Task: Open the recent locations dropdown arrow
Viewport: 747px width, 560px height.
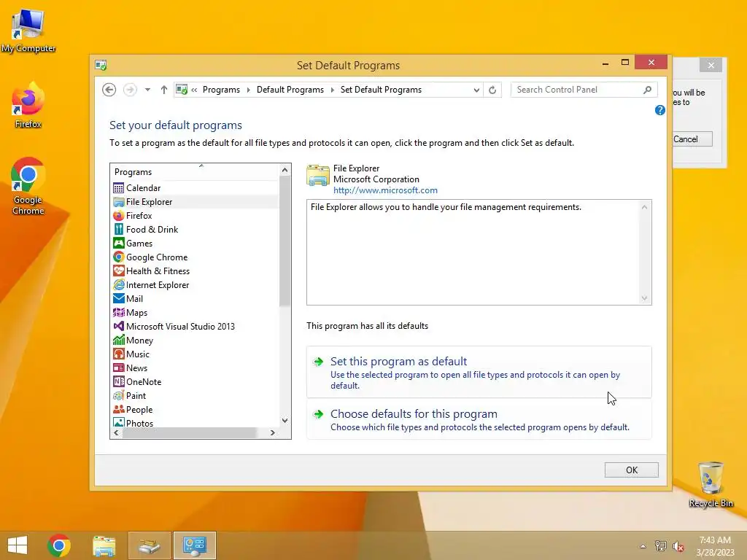Action: tap(147, 90)
